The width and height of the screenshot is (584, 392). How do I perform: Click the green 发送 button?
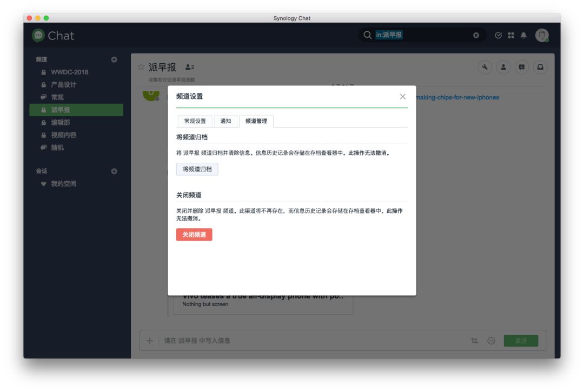pos(521,341)
